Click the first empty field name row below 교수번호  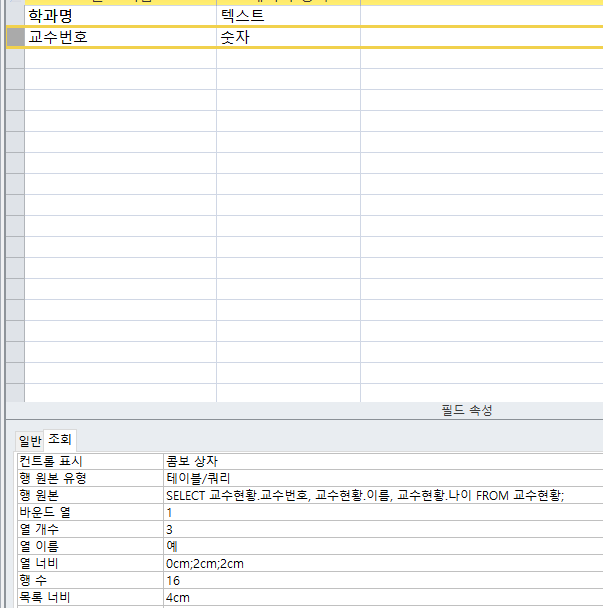120,59
